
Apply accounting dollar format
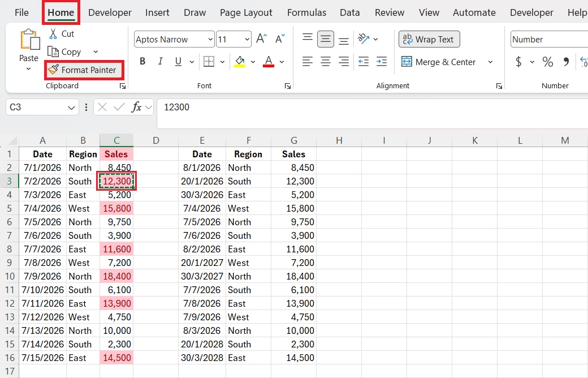point(518,62)
